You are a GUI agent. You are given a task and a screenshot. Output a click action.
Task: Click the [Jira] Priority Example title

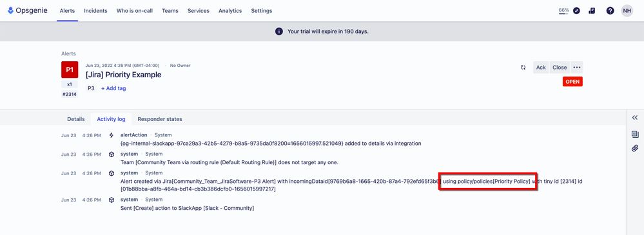(x=124, y=75)
